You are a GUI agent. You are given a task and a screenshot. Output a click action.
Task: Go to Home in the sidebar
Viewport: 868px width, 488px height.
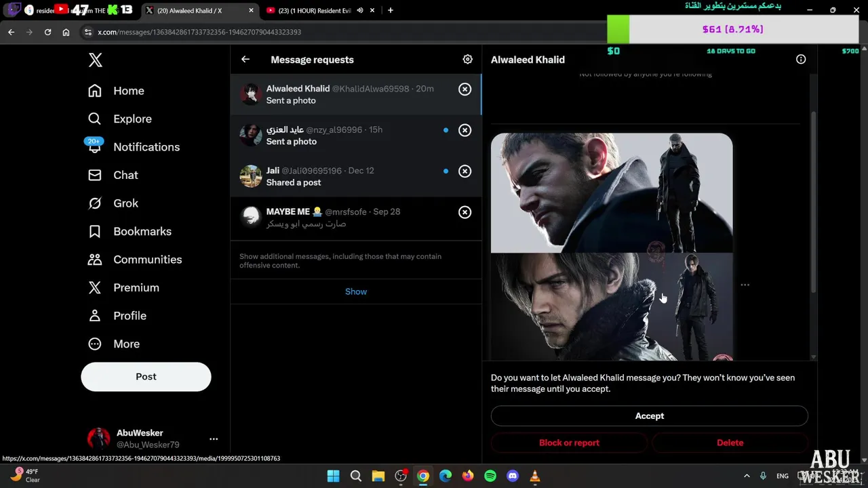click(116, 91)
